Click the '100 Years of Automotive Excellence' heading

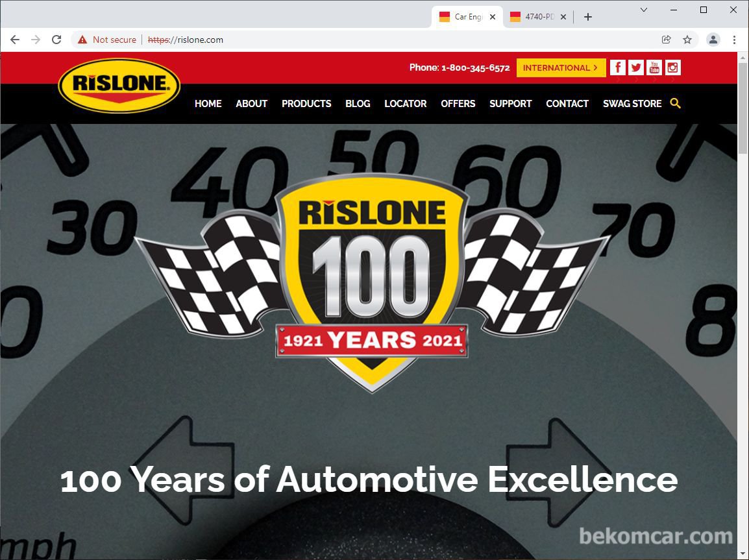point(369,480)
